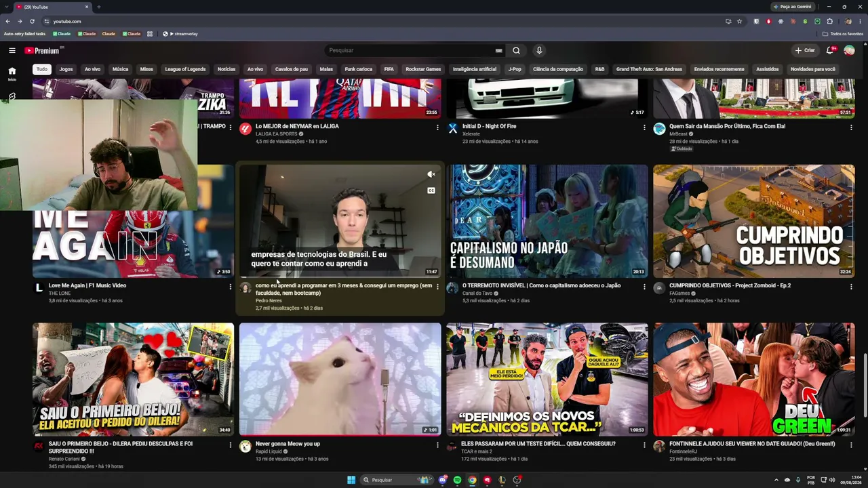Filter feed by Jogos chip
This screenshot has height=488, width=868.
click(x=66, y=69)
